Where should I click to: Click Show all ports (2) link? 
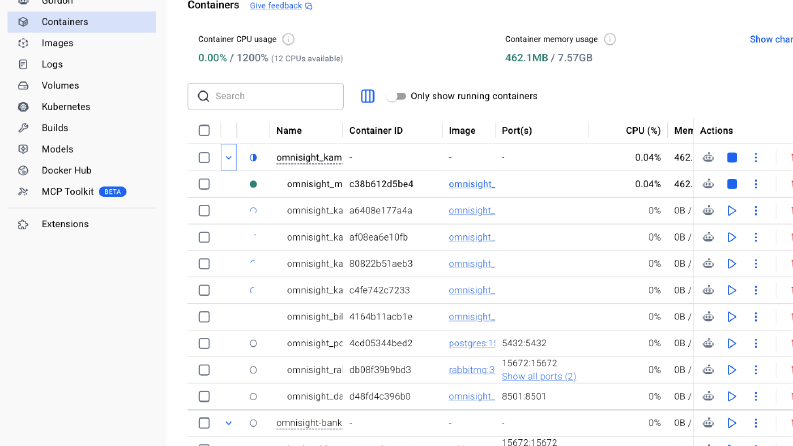539,377
